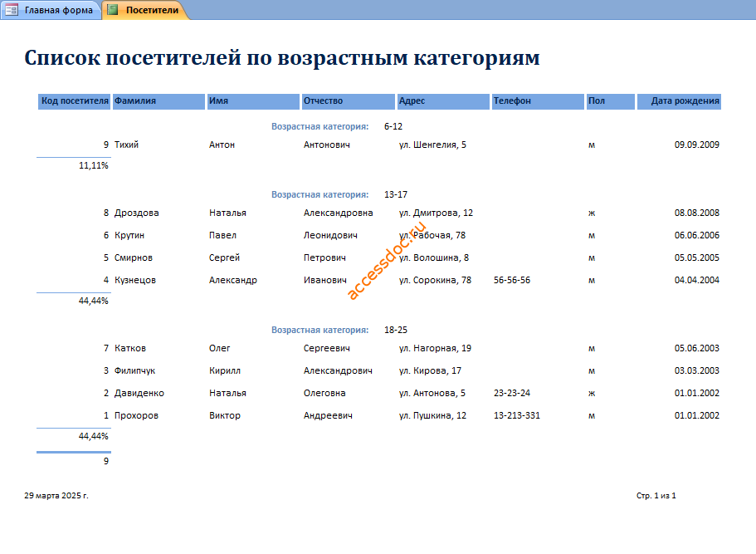756x554 pixels.
Task: Click the form icon on Главная форма tab
Action: [12, 10]
